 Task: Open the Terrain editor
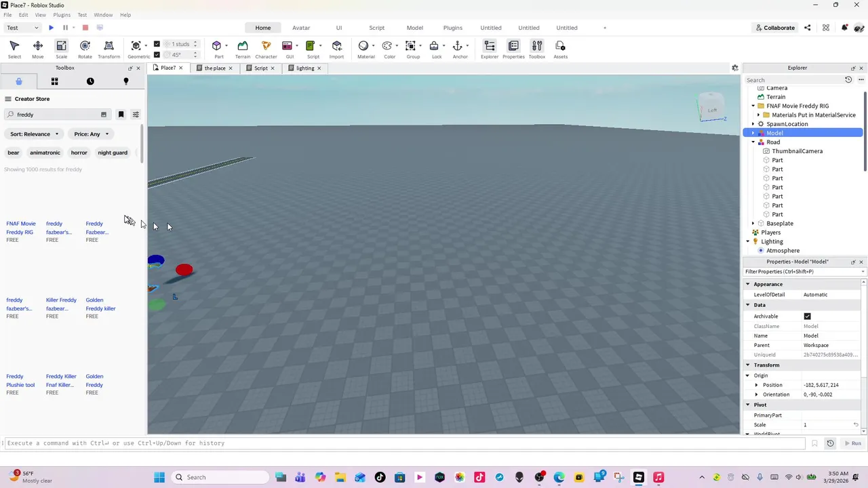[x=242, y=49]
